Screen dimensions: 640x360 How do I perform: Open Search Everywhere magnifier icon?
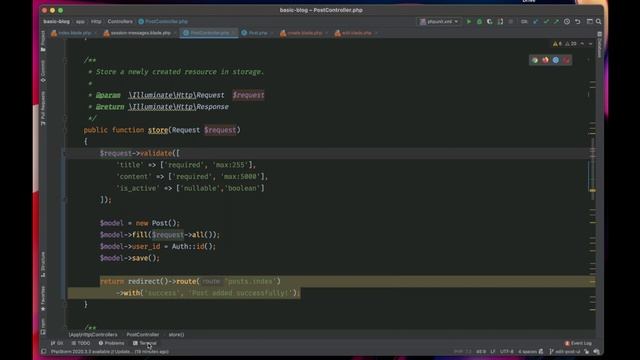(x=598, y=22)
